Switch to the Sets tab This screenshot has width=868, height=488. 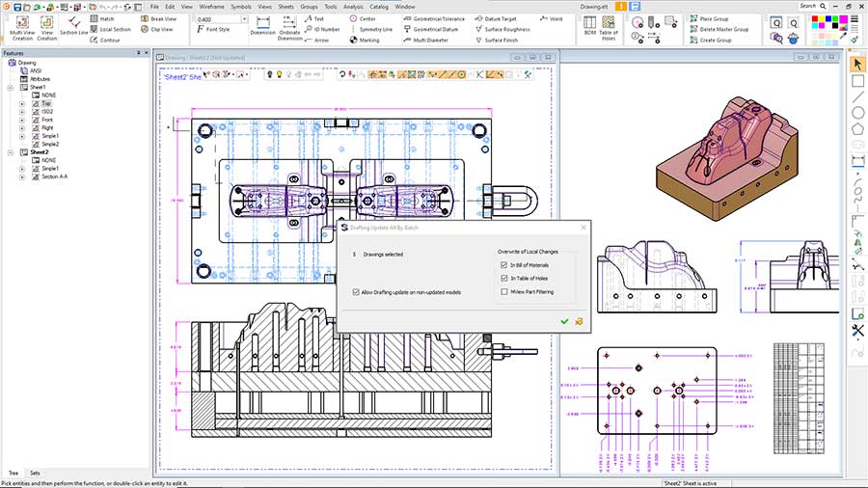point(35,474)
